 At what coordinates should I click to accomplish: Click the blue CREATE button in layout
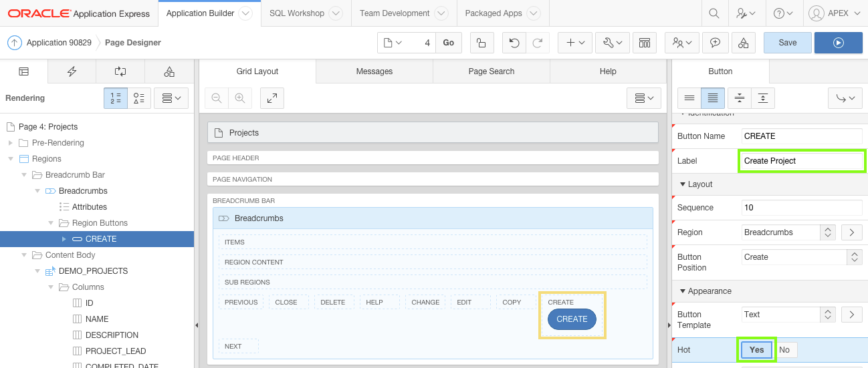point(572,319)
